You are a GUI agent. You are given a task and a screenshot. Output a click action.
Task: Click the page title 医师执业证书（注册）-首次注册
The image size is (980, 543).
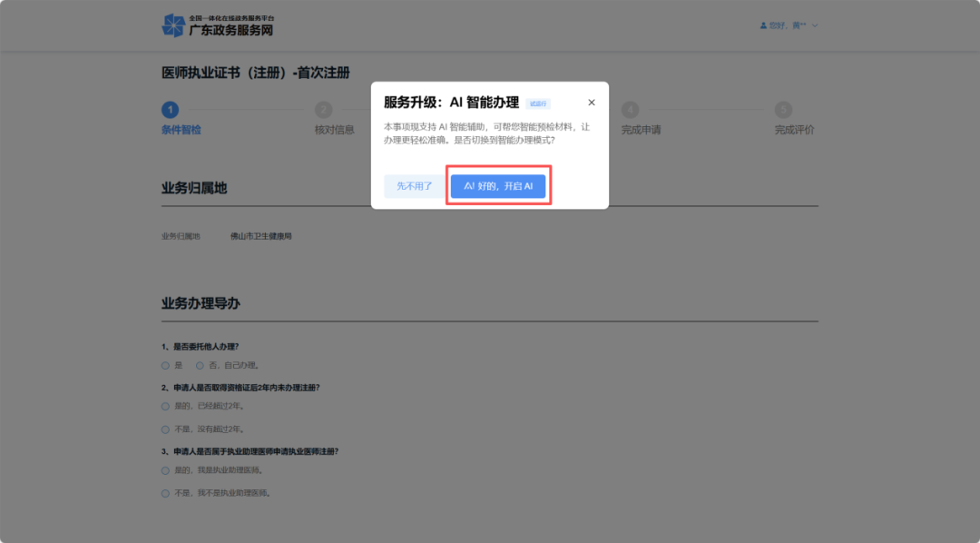point(256,73)
